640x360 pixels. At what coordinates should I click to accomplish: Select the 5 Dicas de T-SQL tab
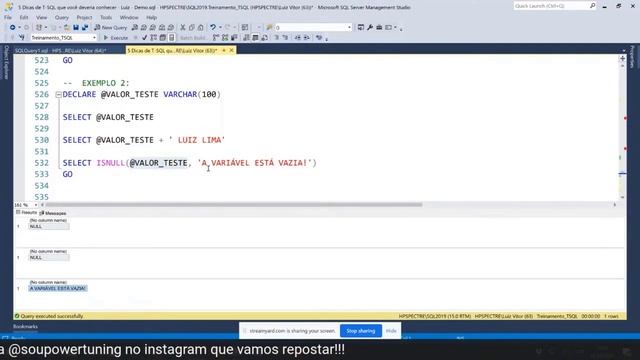172,51
